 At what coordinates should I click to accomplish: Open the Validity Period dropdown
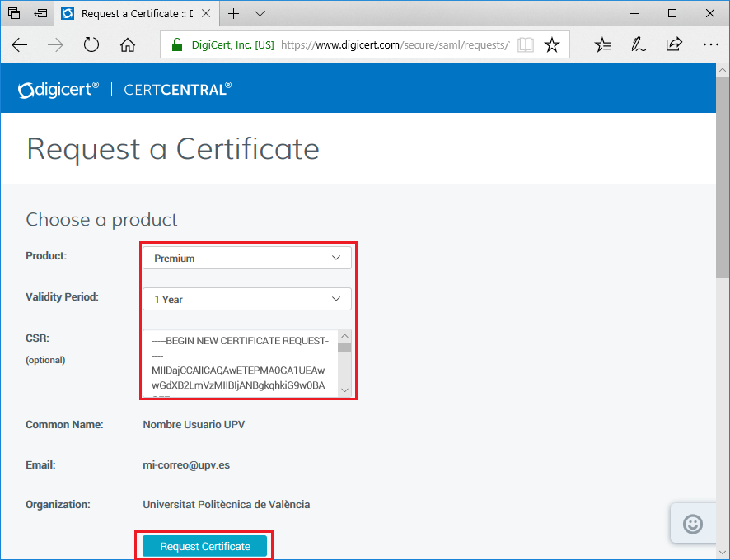point(247,299)
